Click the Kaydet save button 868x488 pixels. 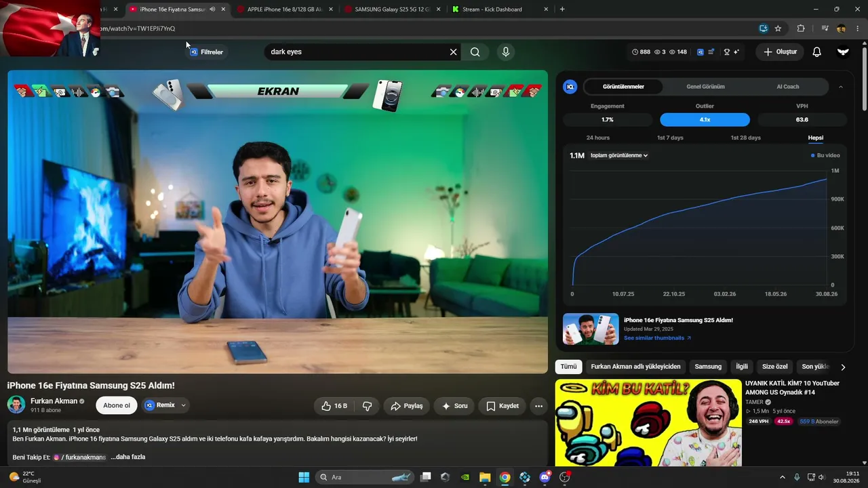(x=502, y=406)
